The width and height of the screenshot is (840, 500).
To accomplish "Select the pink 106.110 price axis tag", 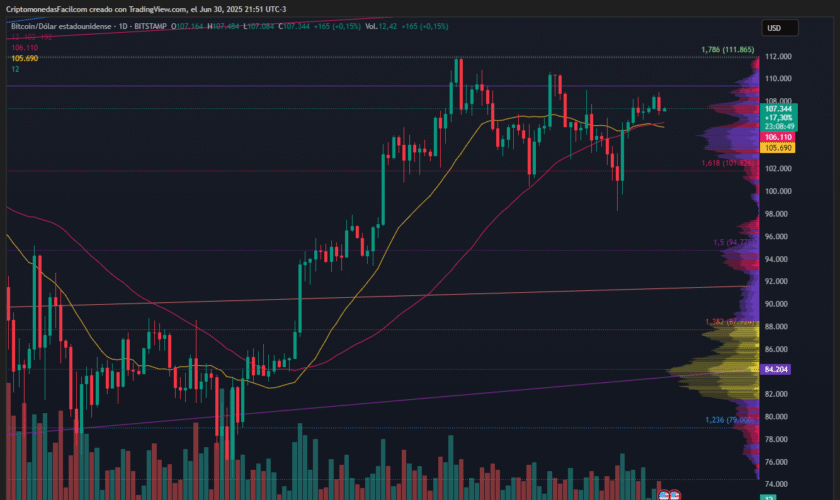I will [x=778, y=137].
